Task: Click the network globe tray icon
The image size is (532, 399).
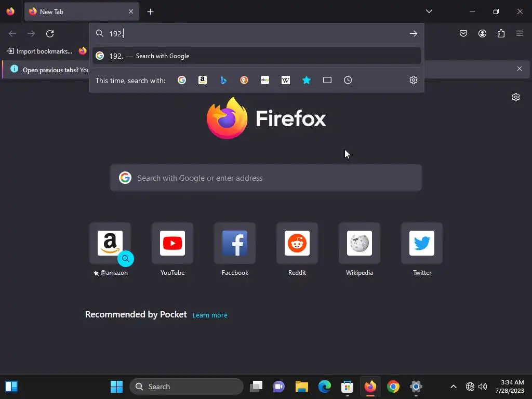Action: click(x=470, y=387)
